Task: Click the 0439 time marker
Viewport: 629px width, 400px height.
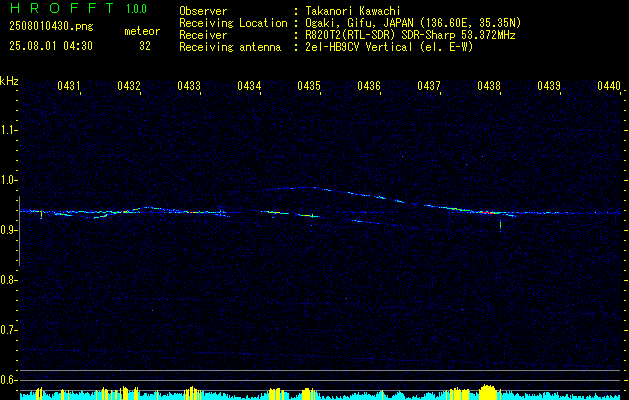Action: [549, 85]
